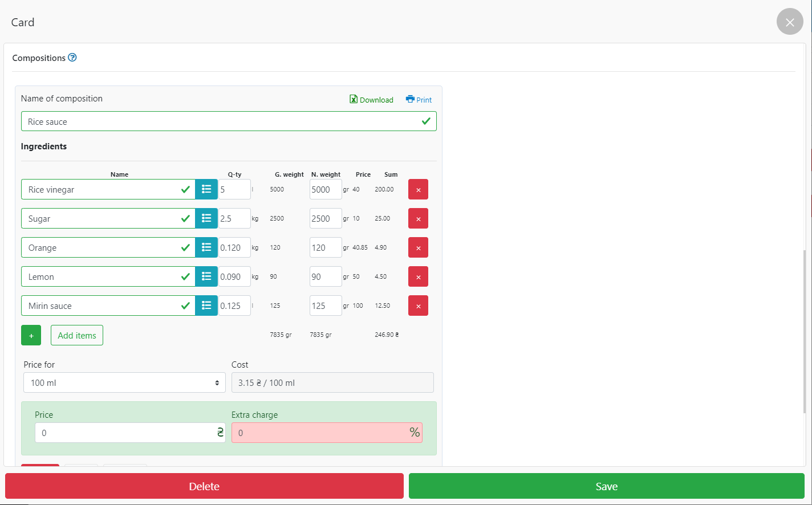Screen dimensions: 812x505
Task: Click the Compositions help question icon
Action: pos(72,58)
